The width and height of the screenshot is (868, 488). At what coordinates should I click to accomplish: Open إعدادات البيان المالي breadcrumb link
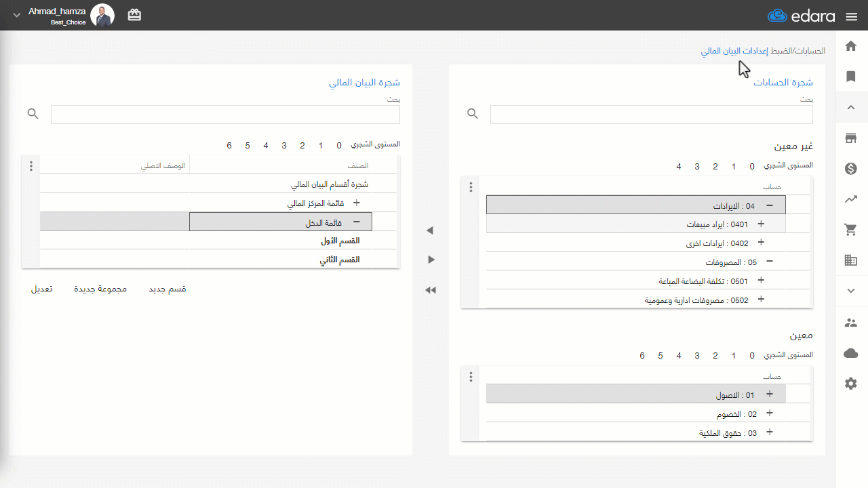click(734, 51)
